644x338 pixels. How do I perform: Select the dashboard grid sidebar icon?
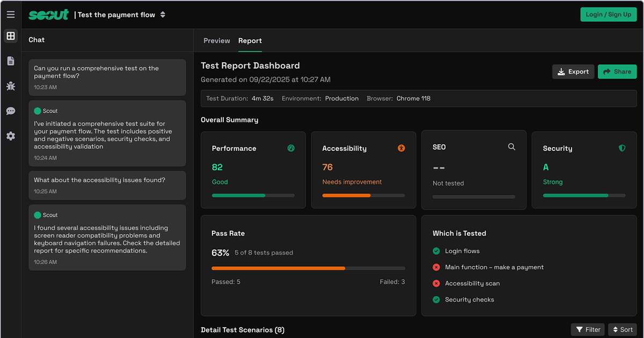pos(11,36)
